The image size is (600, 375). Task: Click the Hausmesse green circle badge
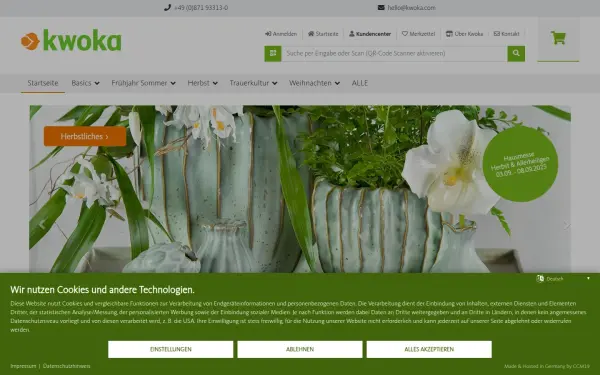[x=520, y=164]
